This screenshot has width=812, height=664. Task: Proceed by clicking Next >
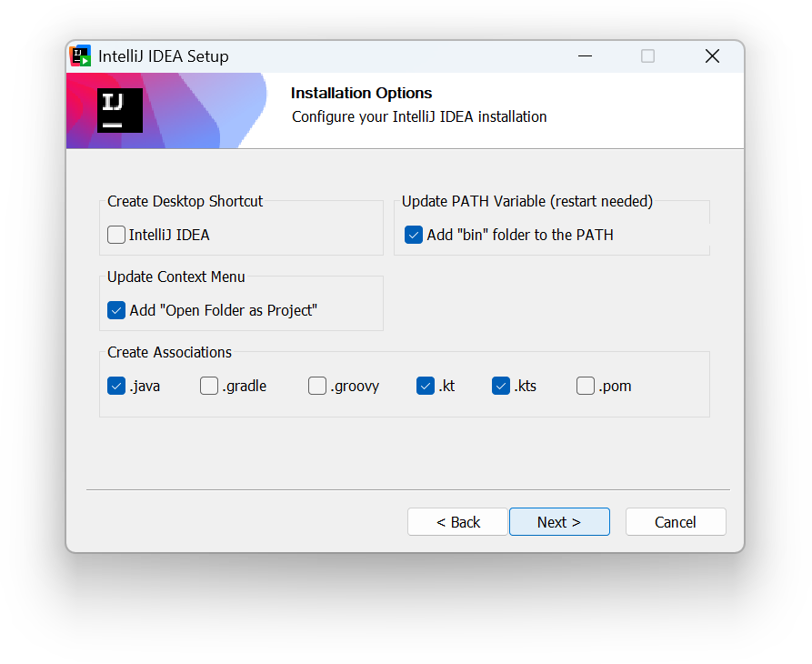click(x=559, y=521)
